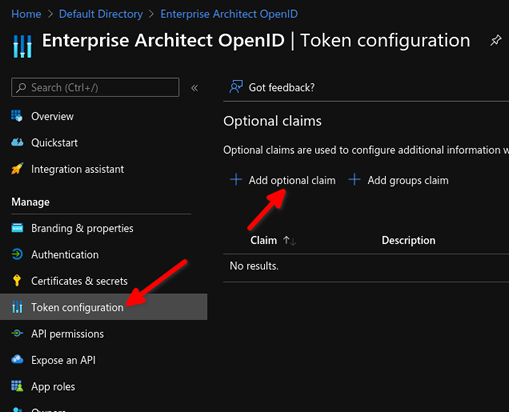Click Add groups claim
The image size is (509, 412).
[x=398, y=180]
